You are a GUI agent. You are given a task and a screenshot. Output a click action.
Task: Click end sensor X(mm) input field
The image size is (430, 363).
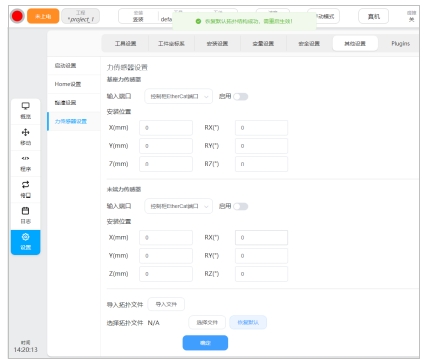pos(166,238)
